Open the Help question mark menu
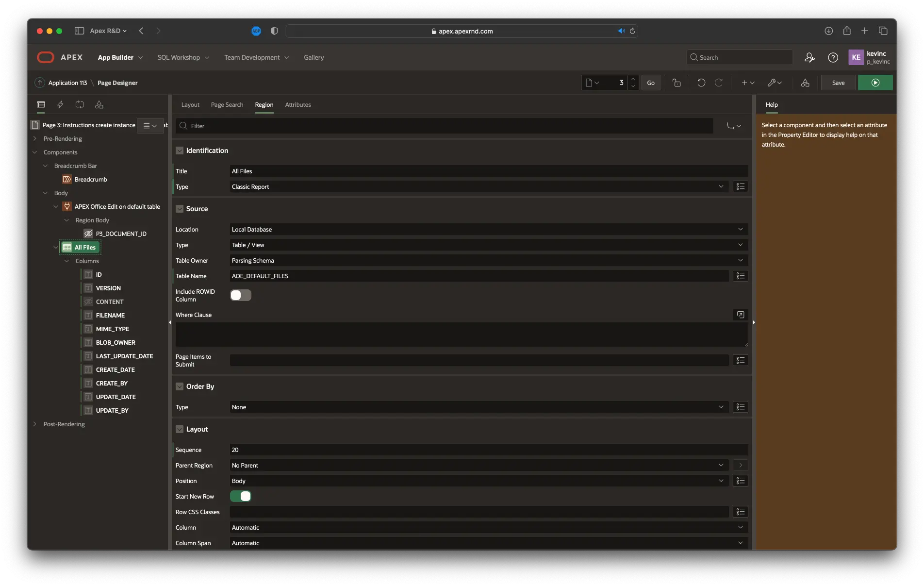Viewport: 924px width, 586px height. click(x=833, y=57)
